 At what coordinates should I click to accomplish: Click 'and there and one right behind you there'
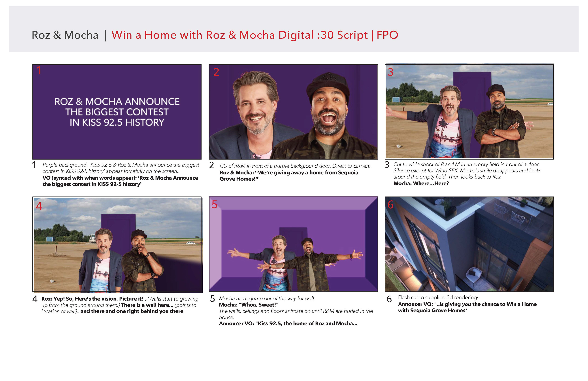coord(132,311)
